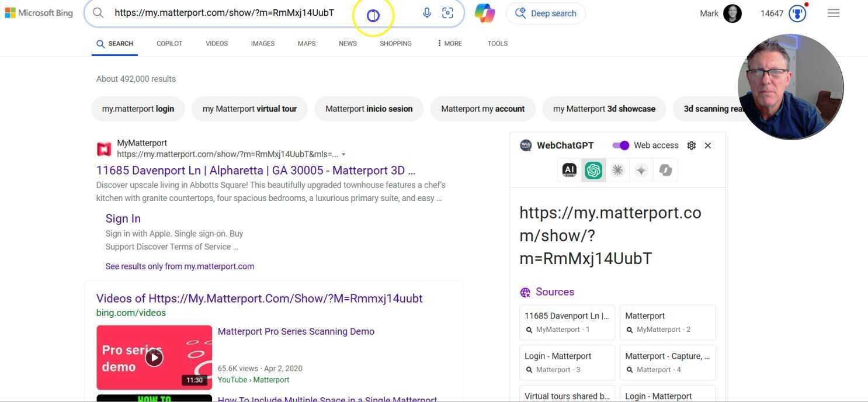The image size is (868, 402).
Task: Expand the result URL dropdown arrow
Action: coord(343,155)
